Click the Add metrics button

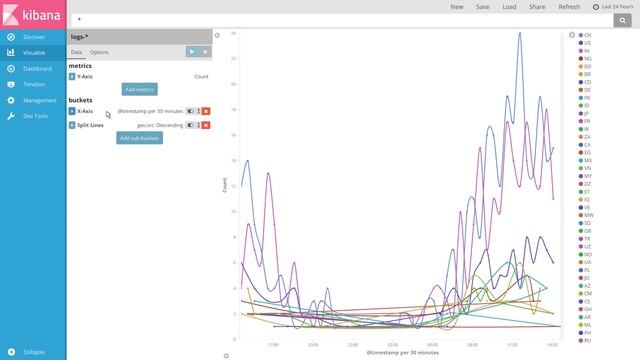(140, 89)
